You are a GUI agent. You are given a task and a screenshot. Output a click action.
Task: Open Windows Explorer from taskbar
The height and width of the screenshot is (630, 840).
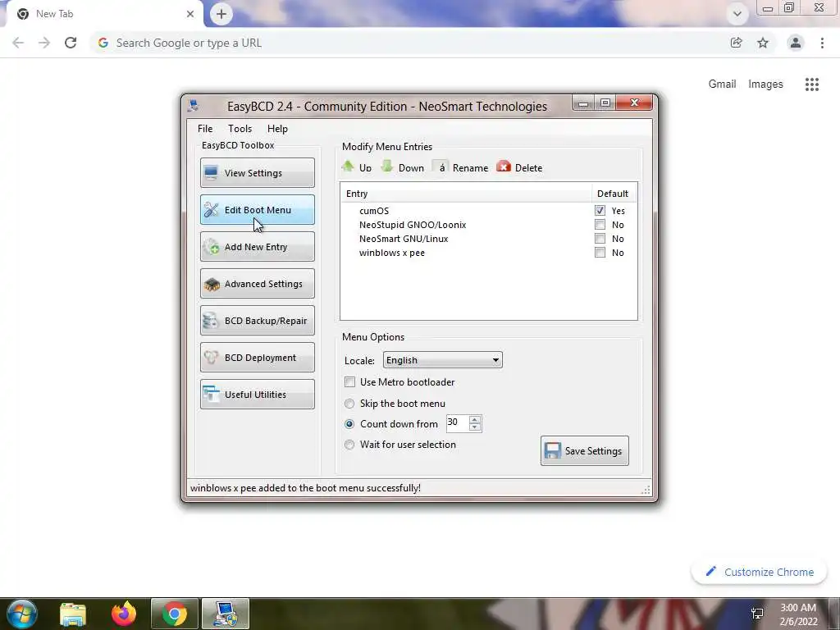click(x=73, y=614)
